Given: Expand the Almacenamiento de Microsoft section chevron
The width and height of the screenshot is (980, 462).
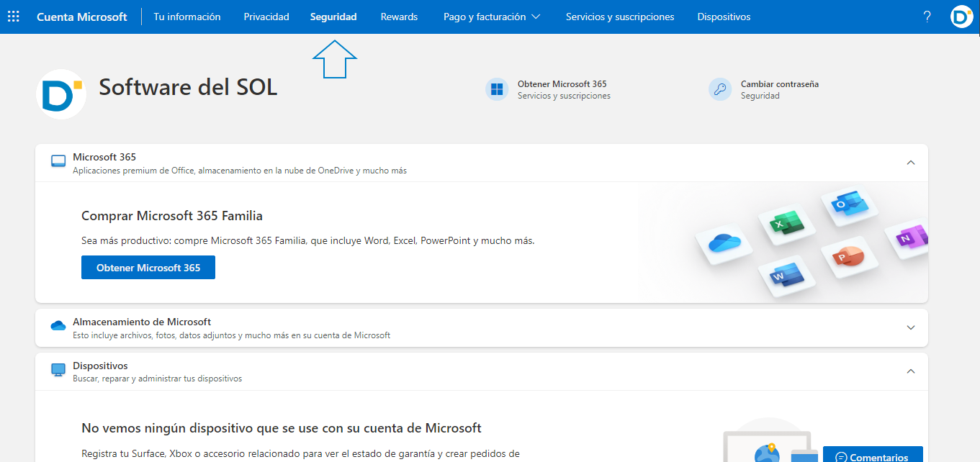Looking at the screenshot, I should pyautogui.click(x=911, y=327).
